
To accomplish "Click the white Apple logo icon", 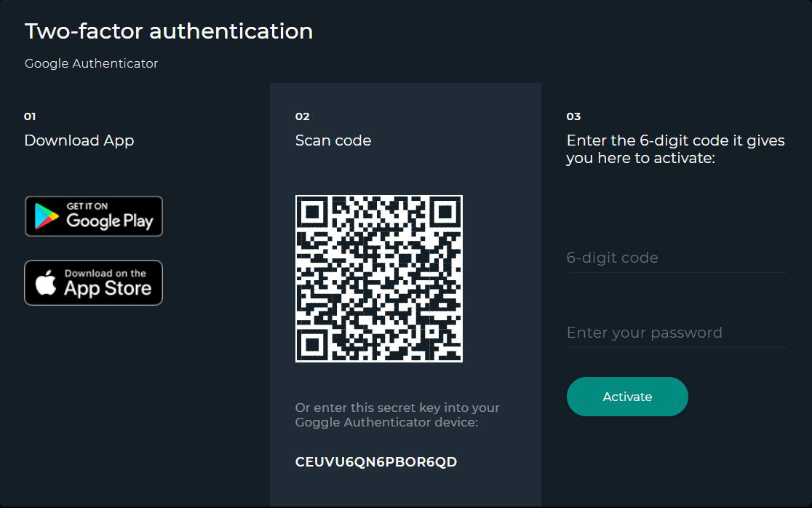I will [47, 283].
